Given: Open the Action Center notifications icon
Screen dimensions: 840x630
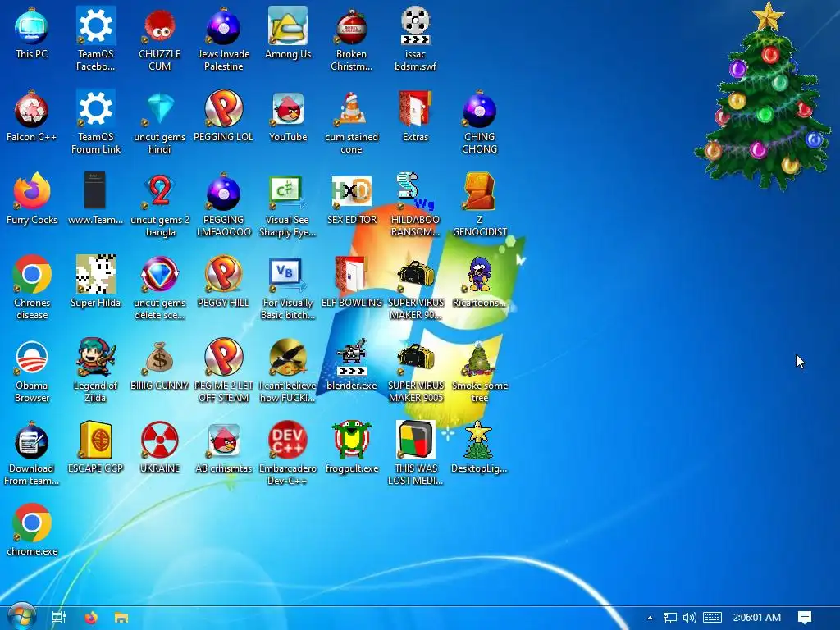Looking at the screenshot, I should (804, 618).
